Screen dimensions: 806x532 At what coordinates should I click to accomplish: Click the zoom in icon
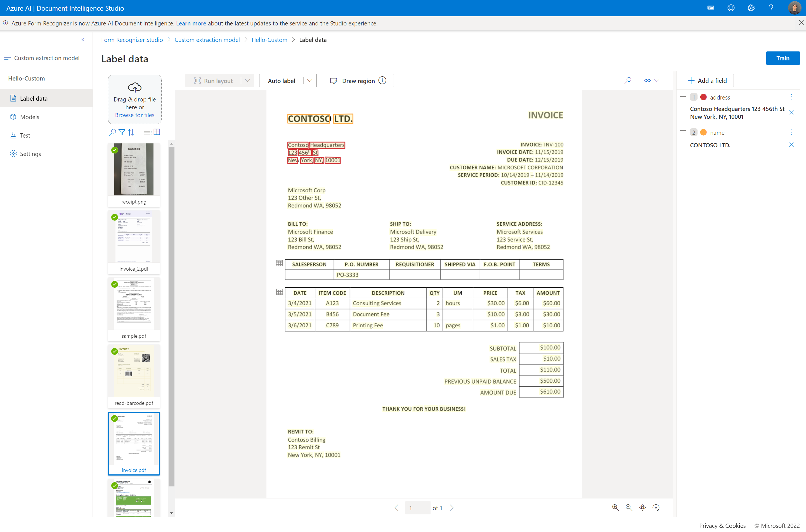(616, 507)
